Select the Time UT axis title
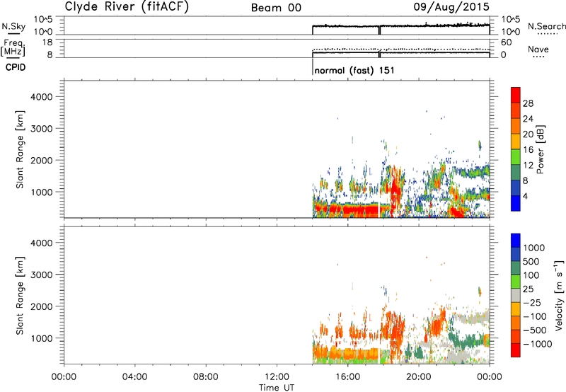 click(277, 388)
